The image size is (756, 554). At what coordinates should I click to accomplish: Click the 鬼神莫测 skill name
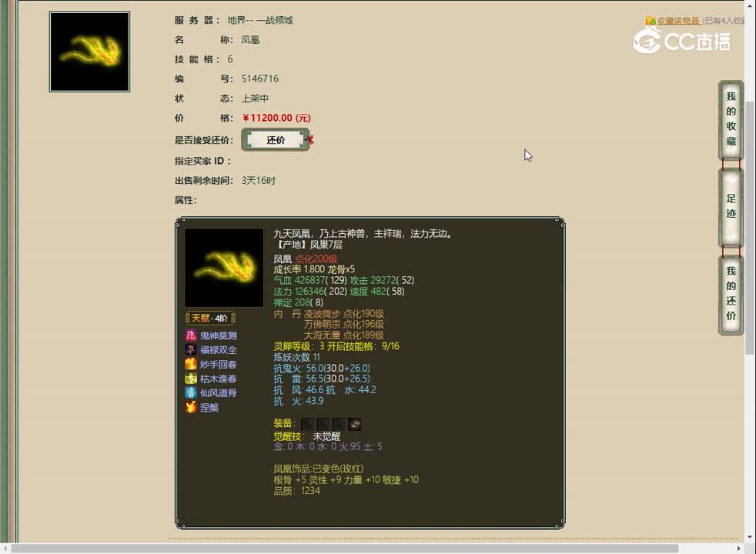(x=219, y=335)
